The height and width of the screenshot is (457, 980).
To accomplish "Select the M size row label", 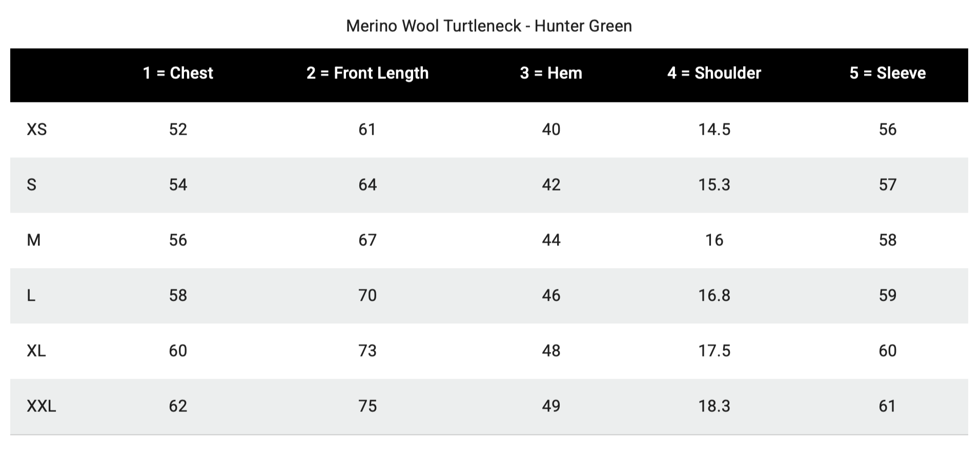I will pyautogui.click(x=34, y=240).
